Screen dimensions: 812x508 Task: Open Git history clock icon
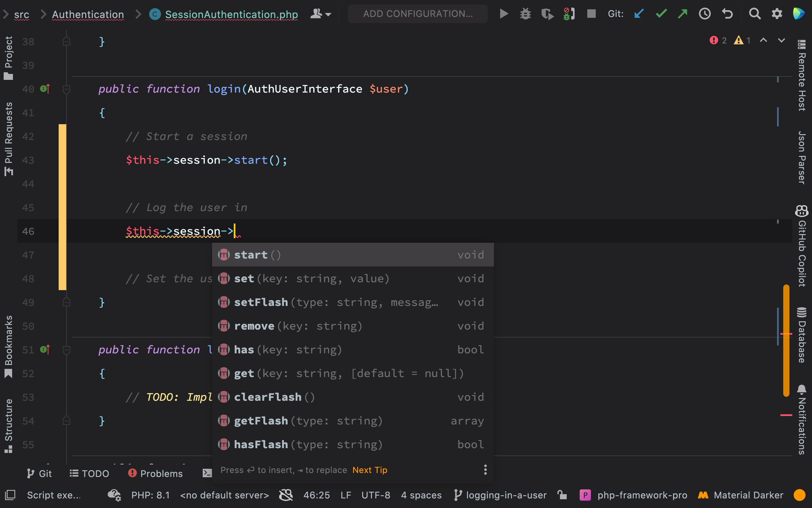pyautogui.click(x=705, y=14)
